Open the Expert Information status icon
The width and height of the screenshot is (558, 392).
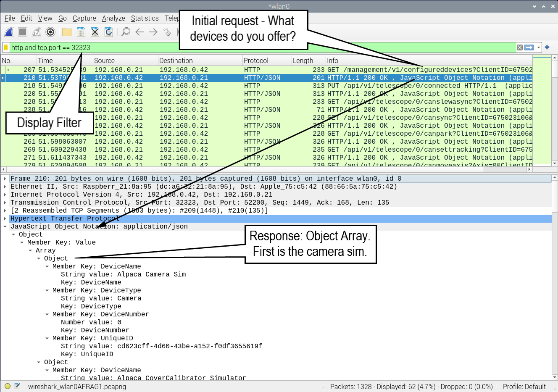coord(7,386)
